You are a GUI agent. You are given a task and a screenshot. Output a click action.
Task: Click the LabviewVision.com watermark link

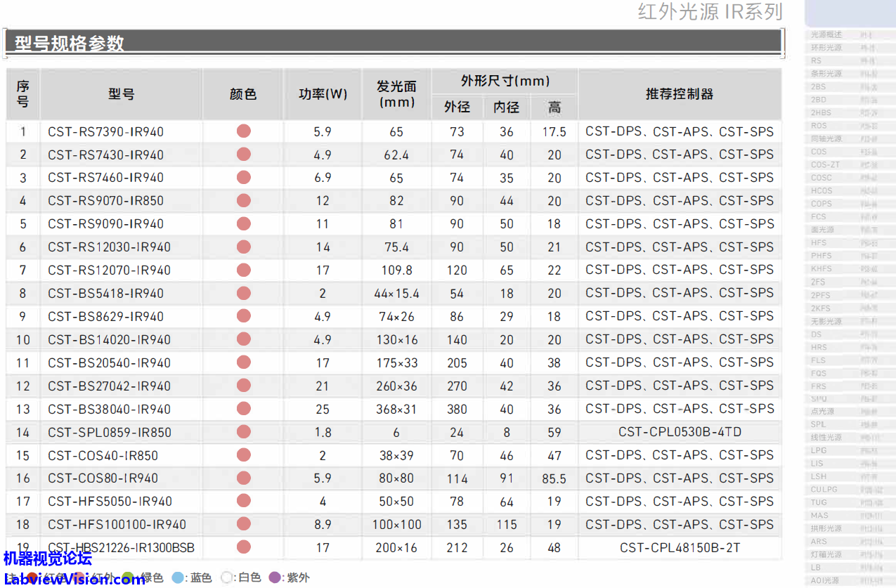[74, 579]
